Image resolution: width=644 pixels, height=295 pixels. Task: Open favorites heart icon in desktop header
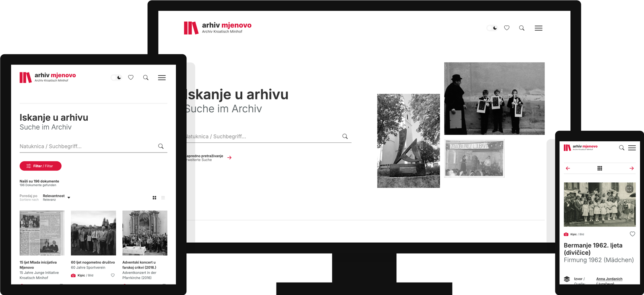(x=507, y=28)
